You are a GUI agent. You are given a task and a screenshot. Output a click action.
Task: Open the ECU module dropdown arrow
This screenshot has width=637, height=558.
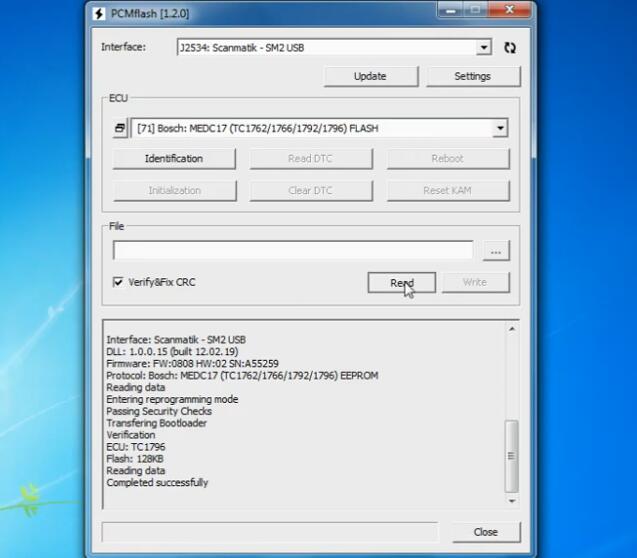(500, 128)
